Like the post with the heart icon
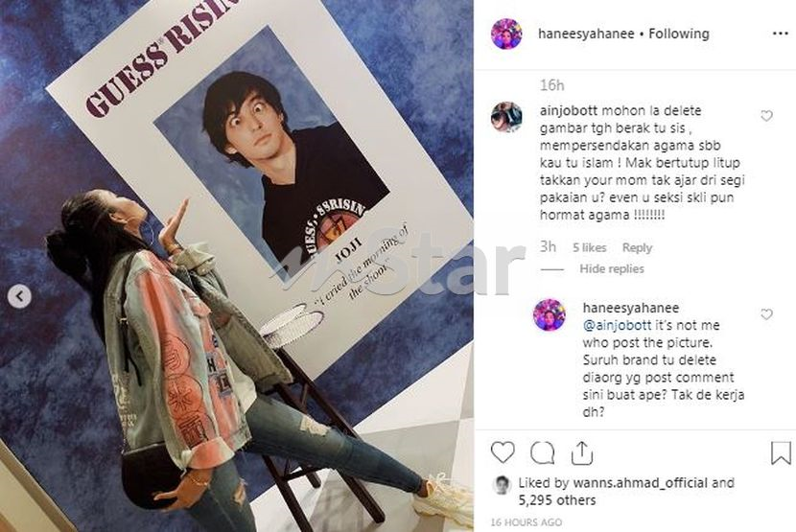This screenshot has width=796, height=532. click(x=503, y=452)
